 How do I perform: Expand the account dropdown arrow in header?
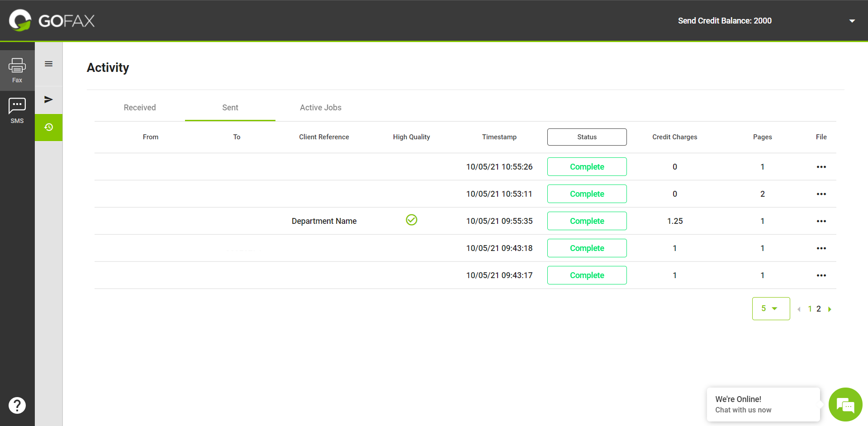click(852, 21)
